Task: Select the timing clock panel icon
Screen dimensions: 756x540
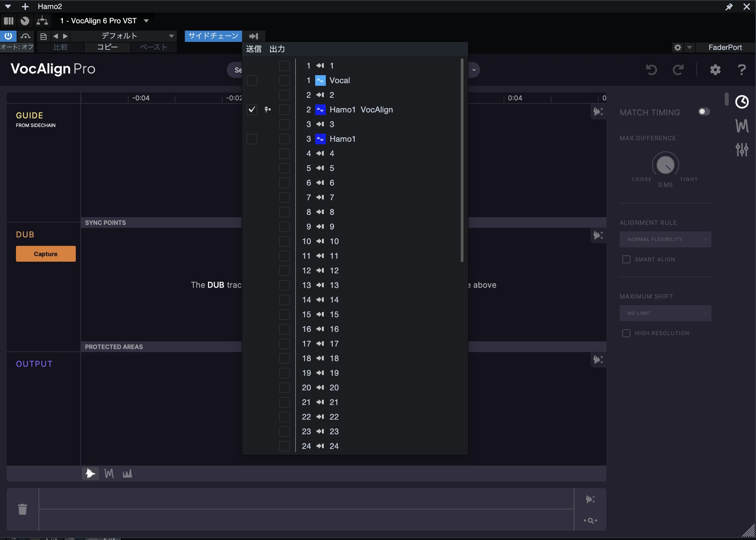Action: tap(742, 102)
